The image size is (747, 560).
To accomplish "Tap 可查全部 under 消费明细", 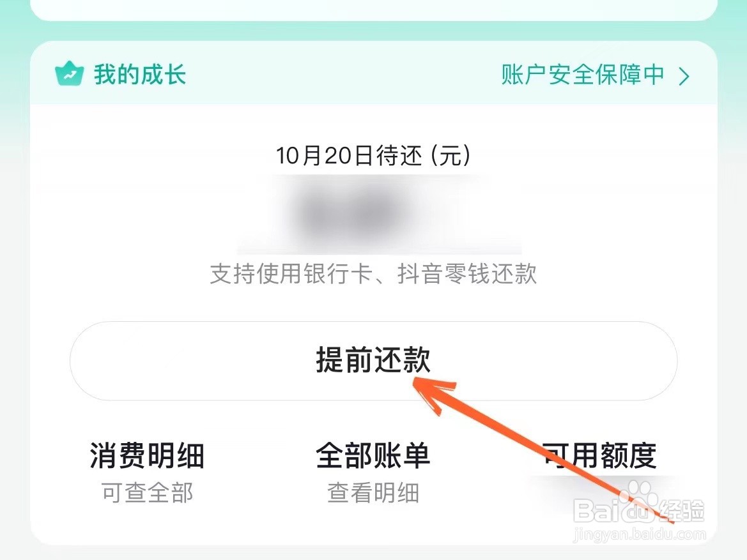I will 147,492.
